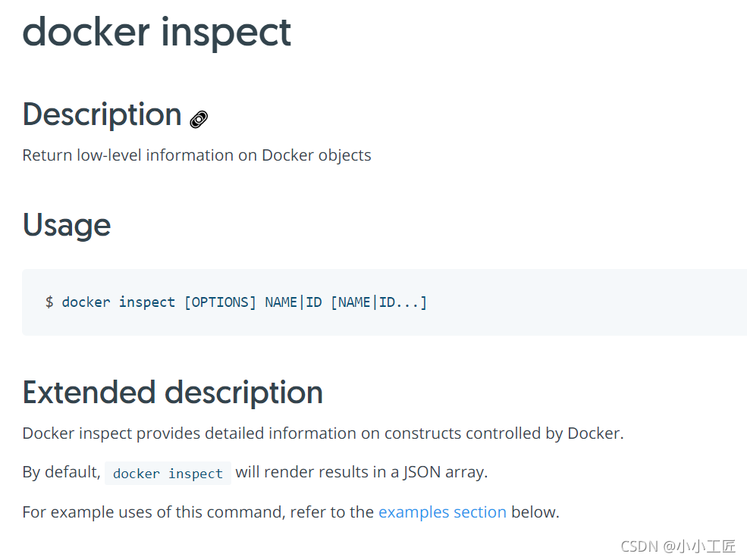This screenshot has width=747, height=560.
Task: Select the Extended description heading
Action: click(x=172, y=393)
